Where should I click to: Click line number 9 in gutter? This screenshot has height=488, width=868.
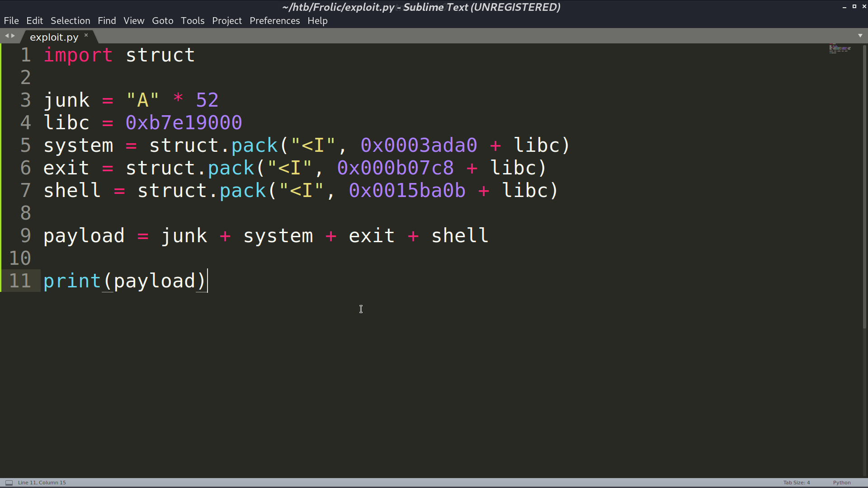point(26,236)
